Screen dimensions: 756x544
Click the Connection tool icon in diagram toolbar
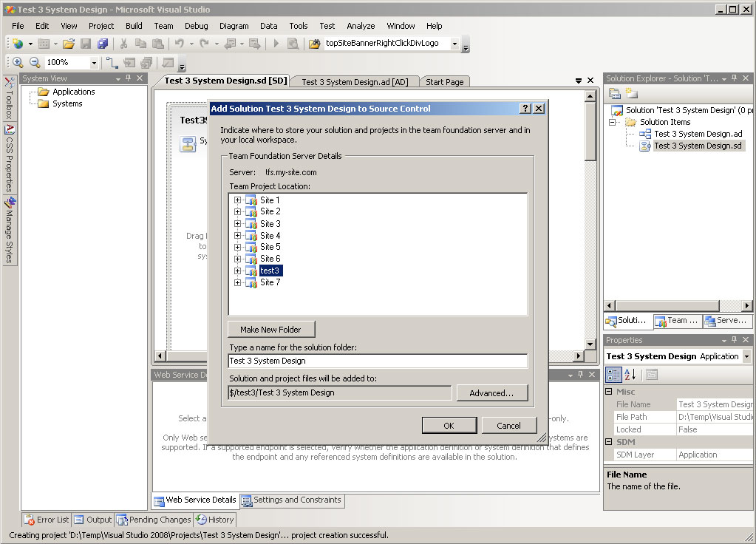(x=112, y=62)
